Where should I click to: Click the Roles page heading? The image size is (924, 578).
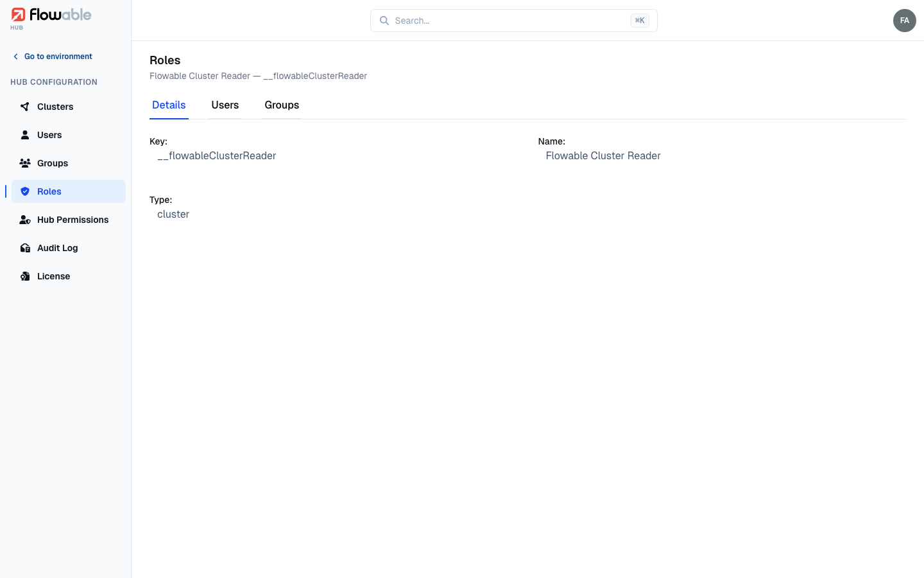pos(165,60)
